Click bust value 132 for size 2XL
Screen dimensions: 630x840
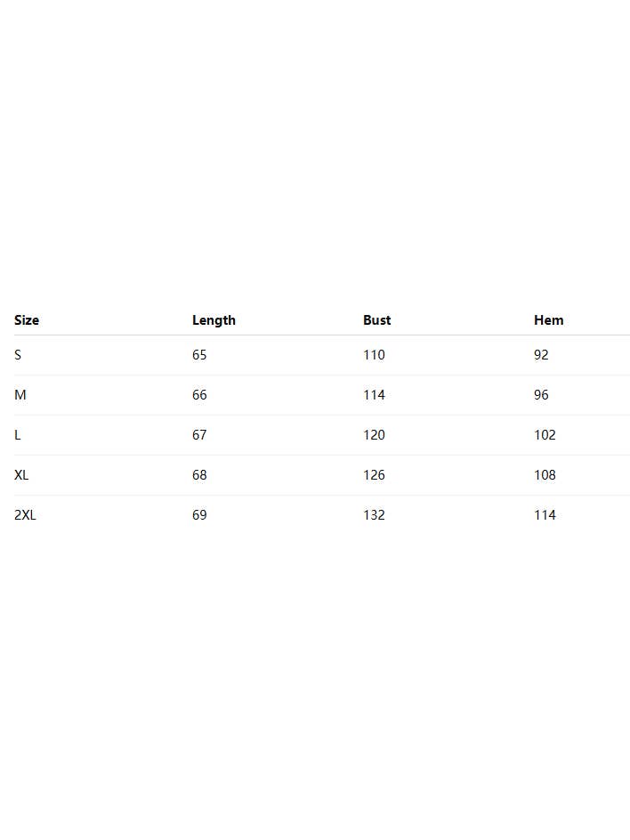[374, 515]
